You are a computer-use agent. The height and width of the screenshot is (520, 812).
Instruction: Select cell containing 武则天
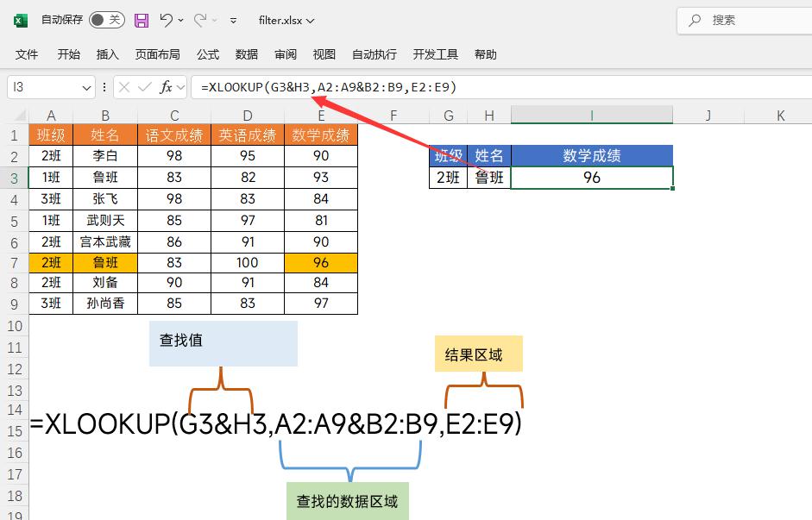click(x=105, y=221)
